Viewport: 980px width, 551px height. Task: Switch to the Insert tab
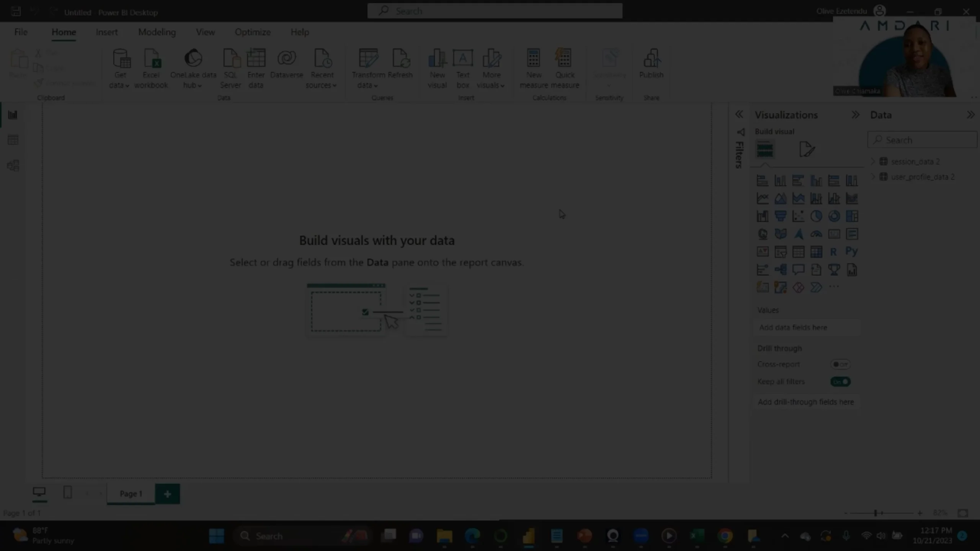coord(106,32)
